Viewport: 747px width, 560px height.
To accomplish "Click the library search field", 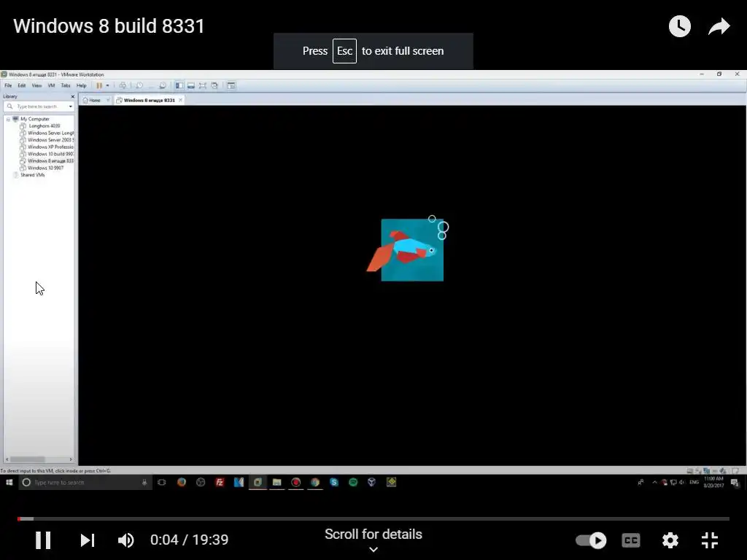I will tap(36, 106).
